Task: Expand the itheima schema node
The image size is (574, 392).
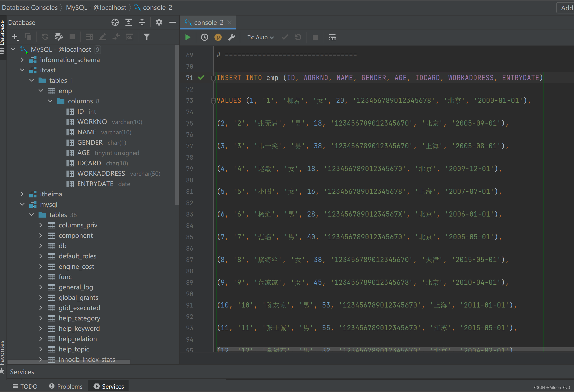Action: [x=22, y=194]
